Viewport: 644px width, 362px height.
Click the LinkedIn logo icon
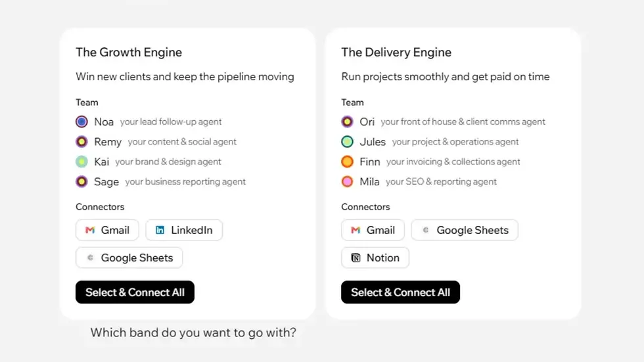pos(160,230)
